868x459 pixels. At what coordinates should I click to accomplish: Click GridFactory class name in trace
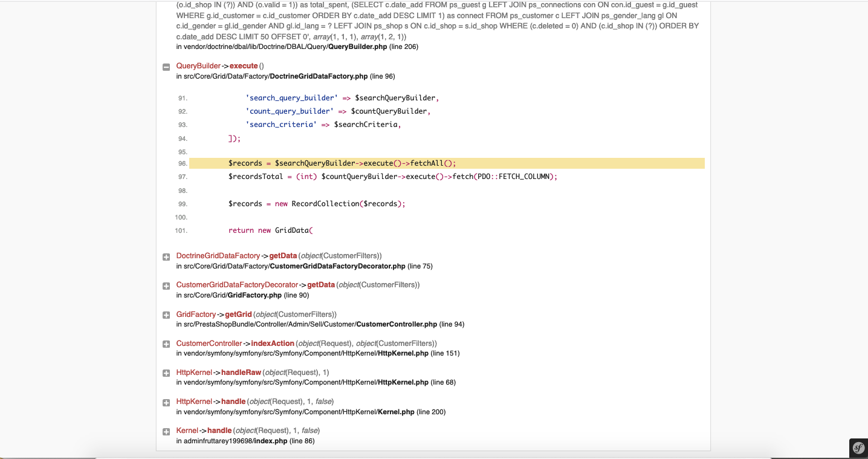(x=196, y=314)
